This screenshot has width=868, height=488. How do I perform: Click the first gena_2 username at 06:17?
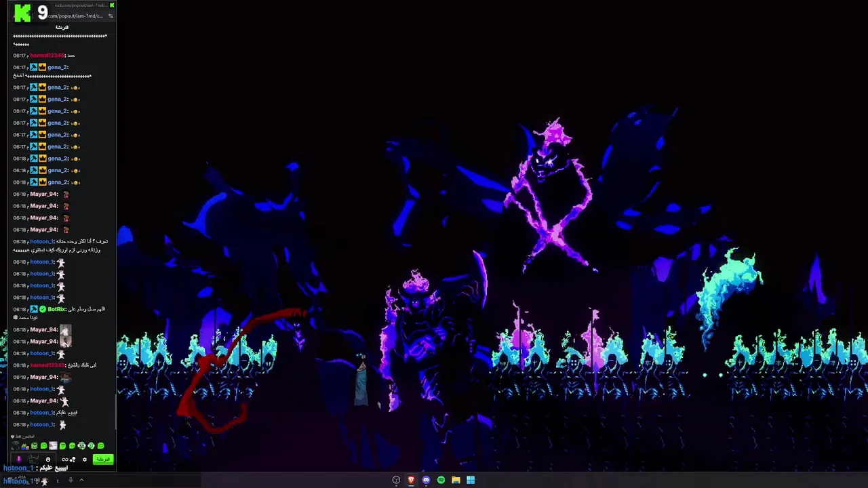[x=58, y=67]
